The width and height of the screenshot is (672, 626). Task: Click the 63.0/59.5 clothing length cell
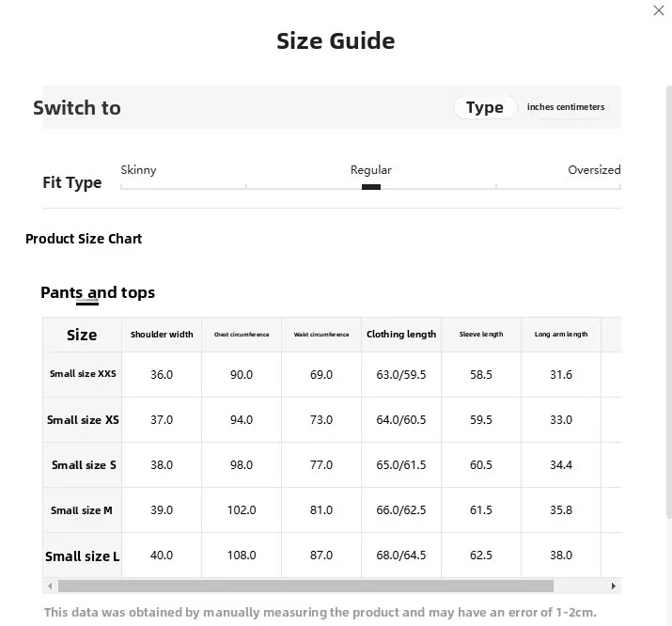401,375
